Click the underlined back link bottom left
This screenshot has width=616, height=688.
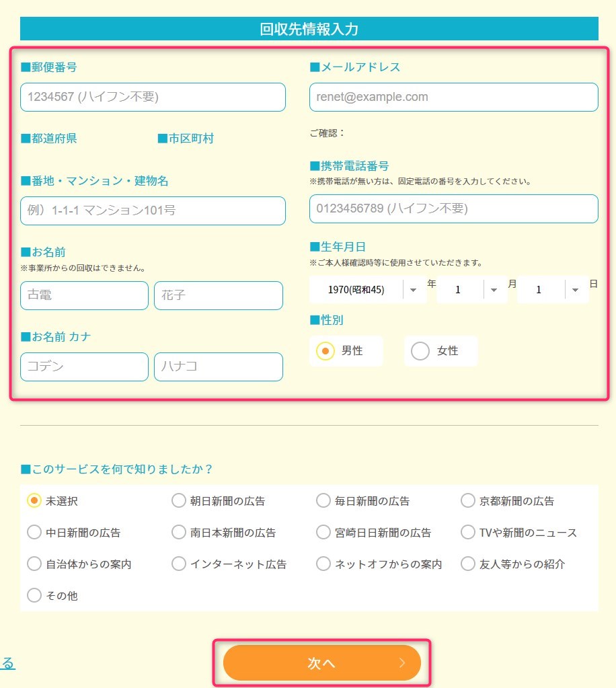coord(7,663)
